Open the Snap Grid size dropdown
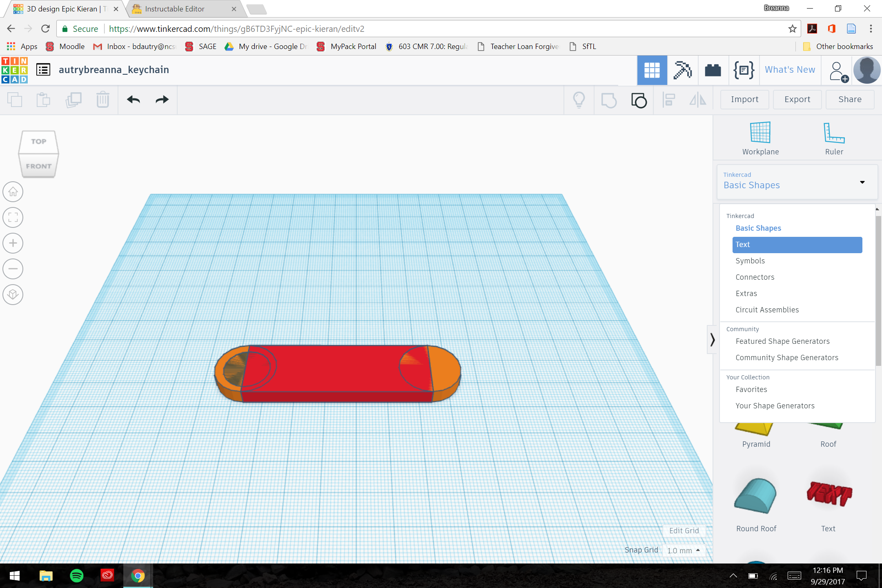This screenshot has width=882, height=588. pyautogui.click(x=684, y=550)
